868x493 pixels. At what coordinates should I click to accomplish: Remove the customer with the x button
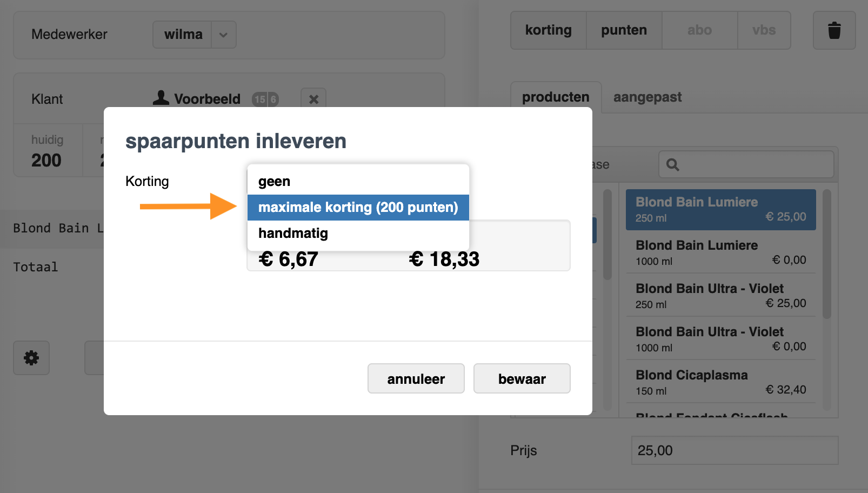313,99
